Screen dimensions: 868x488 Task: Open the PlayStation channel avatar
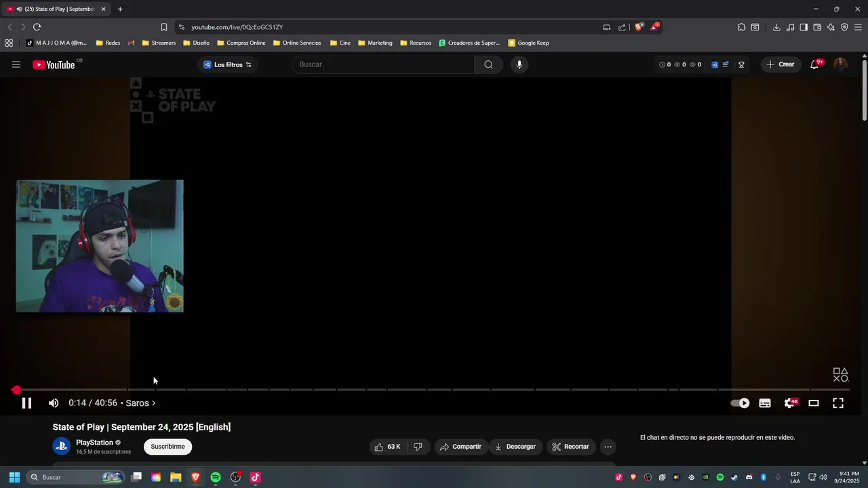tap(61, 446)
